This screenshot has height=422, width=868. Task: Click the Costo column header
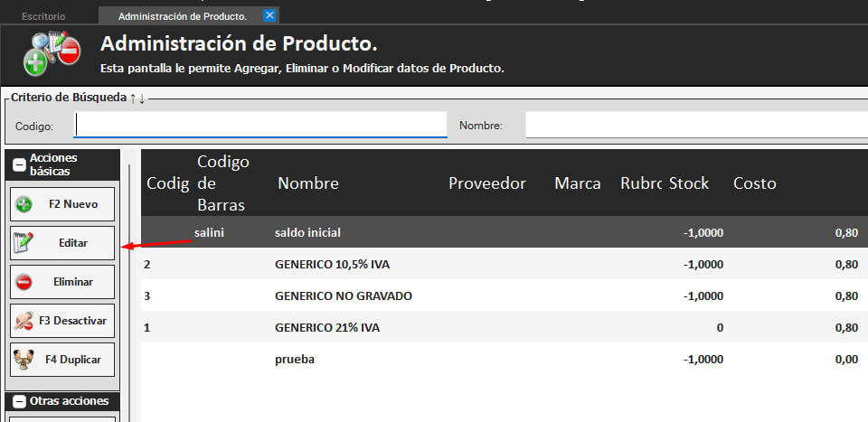coord(754,183)
